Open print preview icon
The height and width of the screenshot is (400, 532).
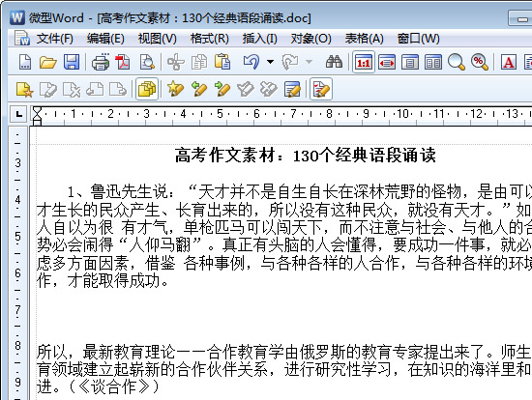coord(148,62)
